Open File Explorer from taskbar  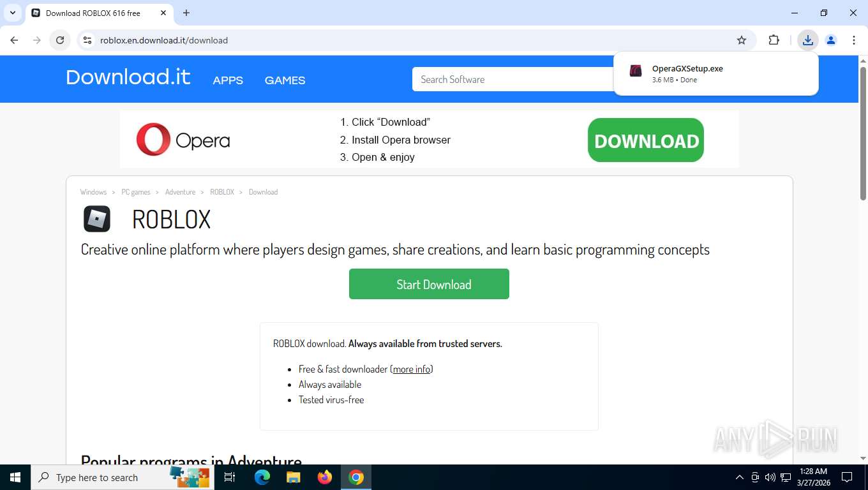point(293,477)
